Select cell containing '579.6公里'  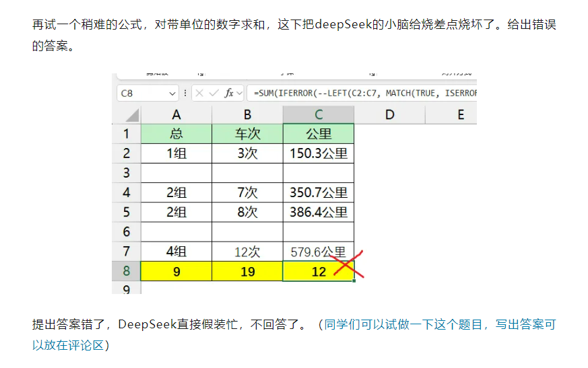pos(319,252)
